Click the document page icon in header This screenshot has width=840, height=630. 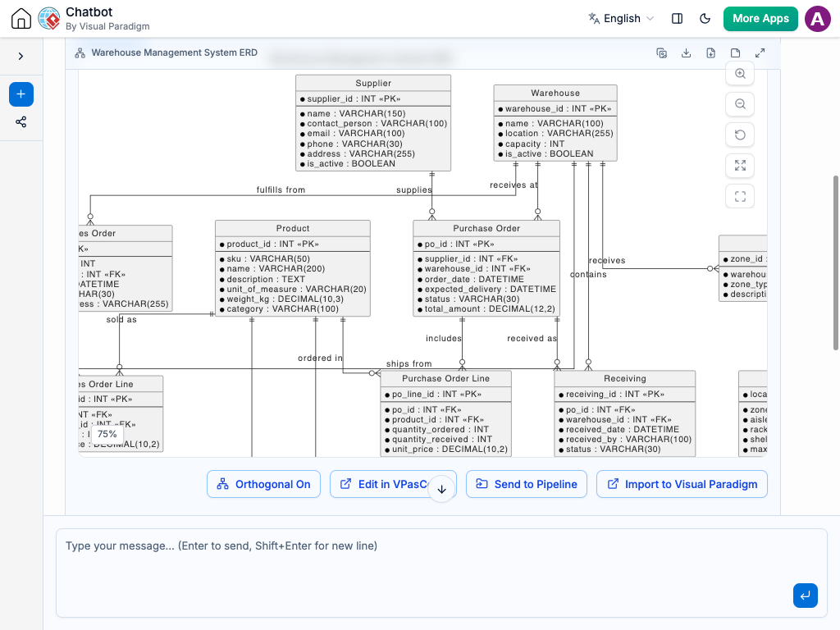pyautogui.click(x=736, y=53)
